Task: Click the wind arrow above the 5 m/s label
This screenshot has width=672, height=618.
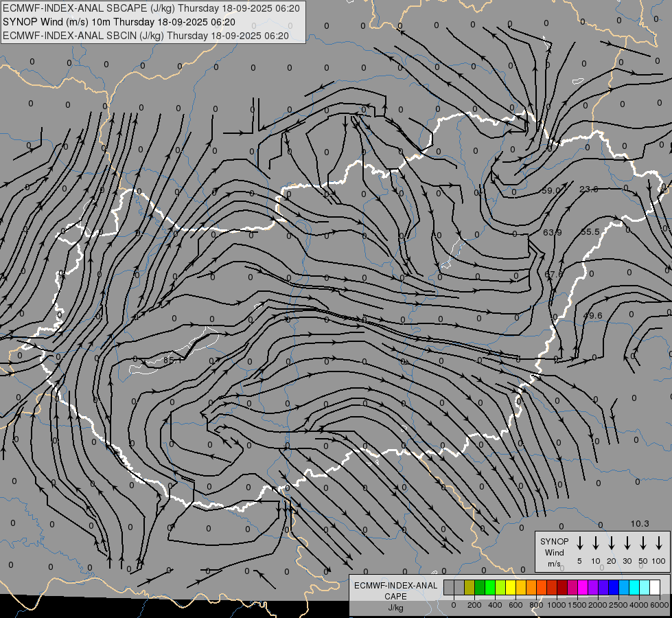Action: [x=580, y=543]
